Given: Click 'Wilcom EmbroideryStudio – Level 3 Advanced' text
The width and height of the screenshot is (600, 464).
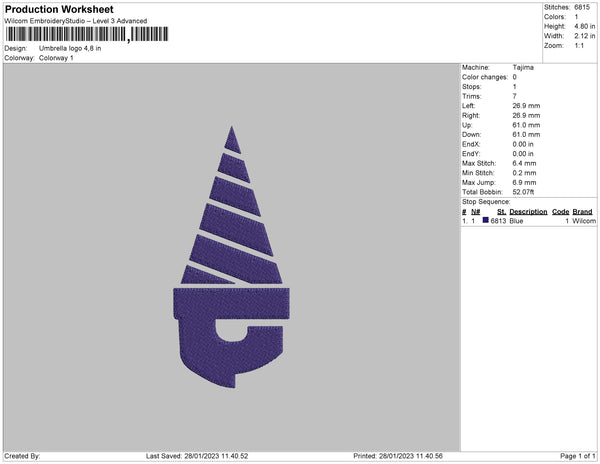Looking at the screenshot, I should pos(76,21).
